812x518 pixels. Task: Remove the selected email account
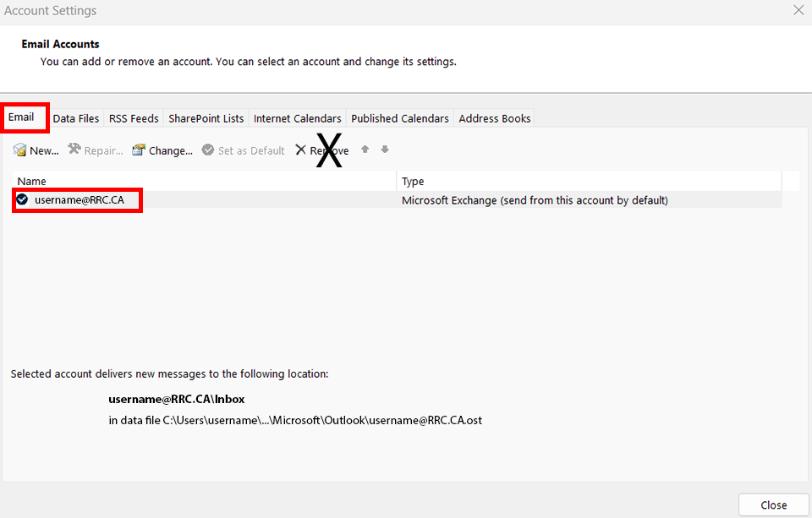321,150
